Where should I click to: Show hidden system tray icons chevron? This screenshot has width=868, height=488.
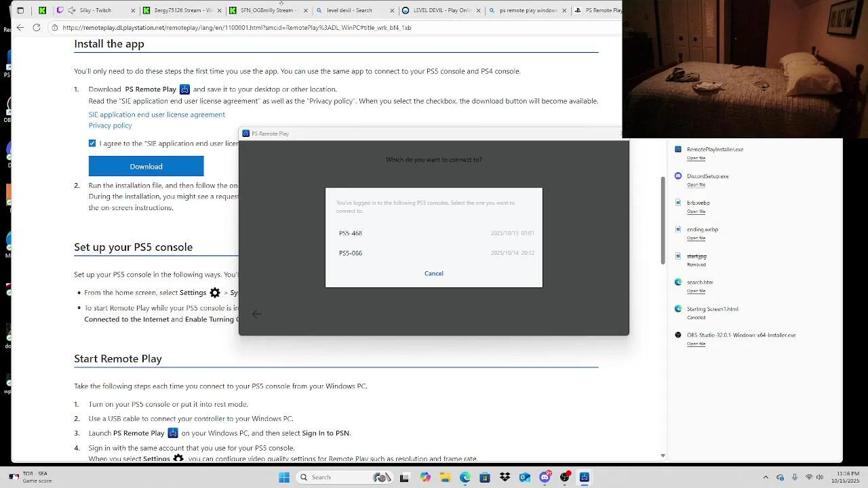(766, 477)
